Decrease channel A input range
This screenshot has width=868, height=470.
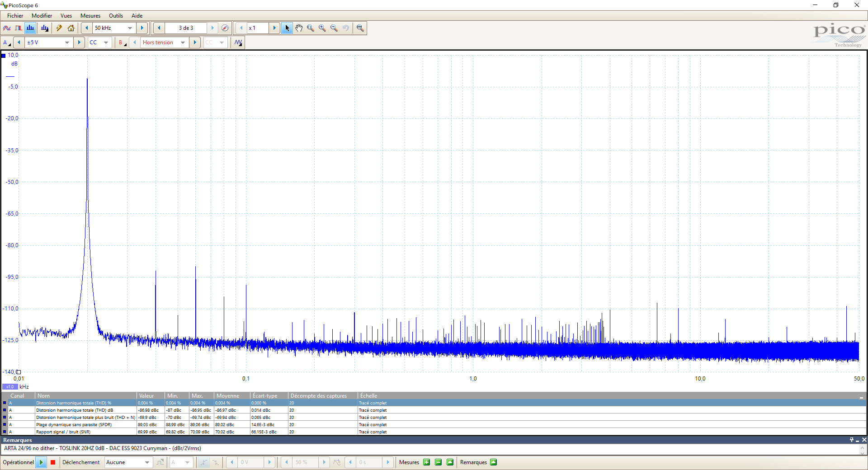pyautogui.click(x=19, y=42)
